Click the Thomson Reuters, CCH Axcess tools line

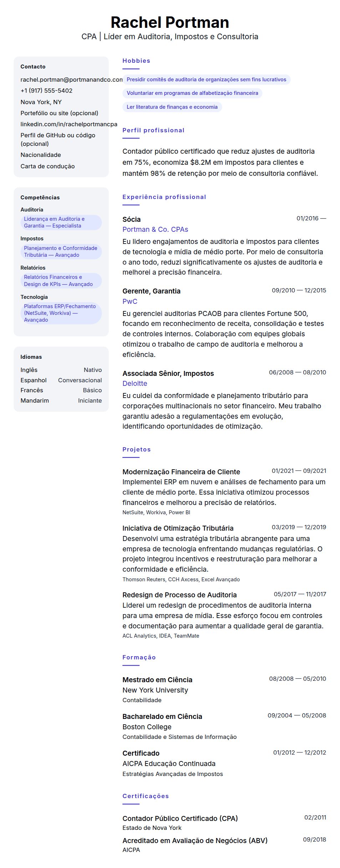(181, 580)
